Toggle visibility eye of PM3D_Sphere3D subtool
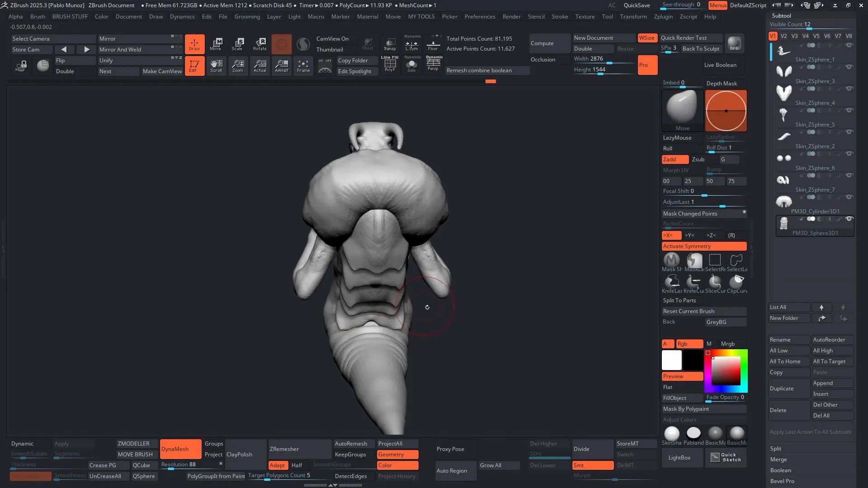Image resolution: width=868 pixels, height=488 pixels. [x=849, y=219]
